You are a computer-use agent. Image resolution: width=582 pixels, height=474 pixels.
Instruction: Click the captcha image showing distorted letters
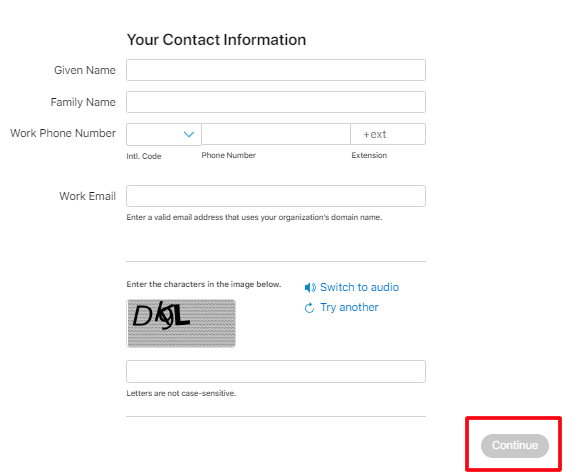coord(181,323)
